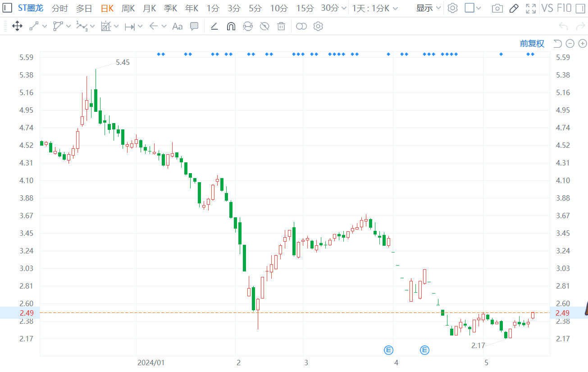Select the price range measure tool
This screenshot has height=372, width=588.
(x=130, y=27)
